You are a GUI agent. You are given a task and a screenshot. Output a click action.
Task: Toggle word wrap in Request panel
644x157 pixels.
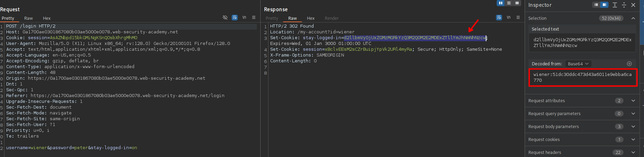[235, 17]
